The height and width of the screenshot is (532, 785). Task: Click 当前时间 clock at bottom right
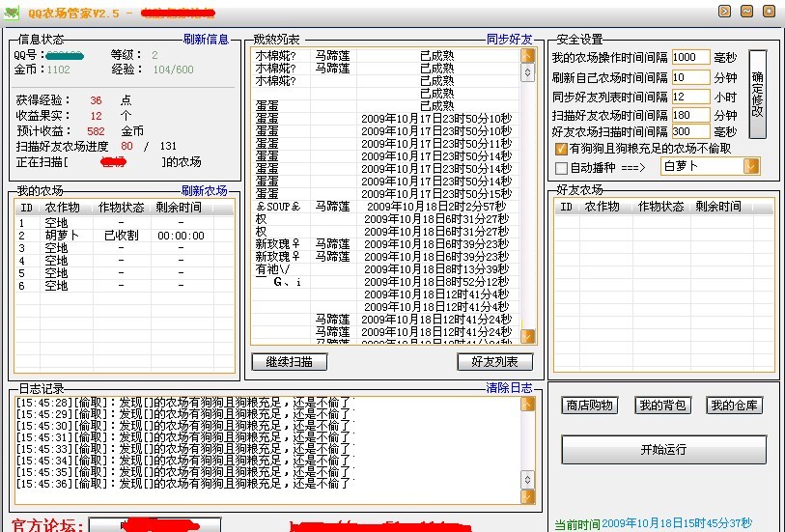click(x=654, y=524)
